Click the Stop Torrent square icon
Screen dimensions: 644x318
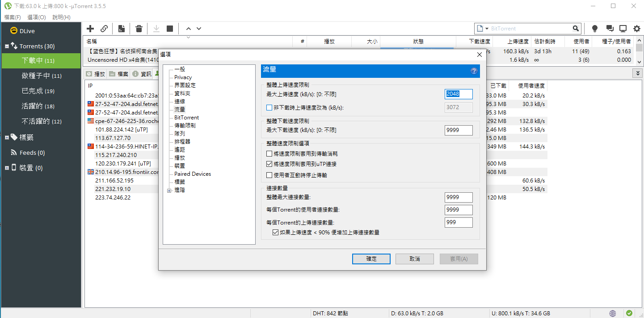click(170, 29)
